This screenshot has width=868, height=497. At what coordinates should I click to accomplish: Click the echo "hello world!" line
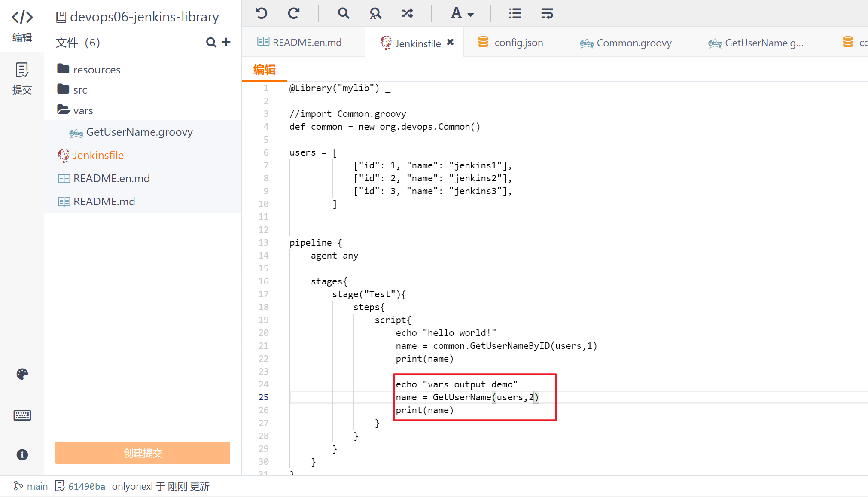tap(446, 333)
